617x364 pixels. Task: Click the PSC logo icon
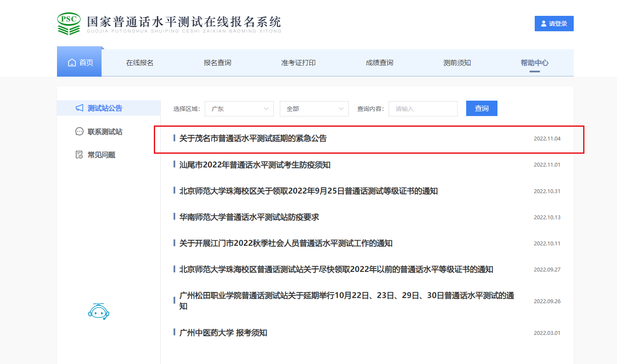[x=69, y=24]
